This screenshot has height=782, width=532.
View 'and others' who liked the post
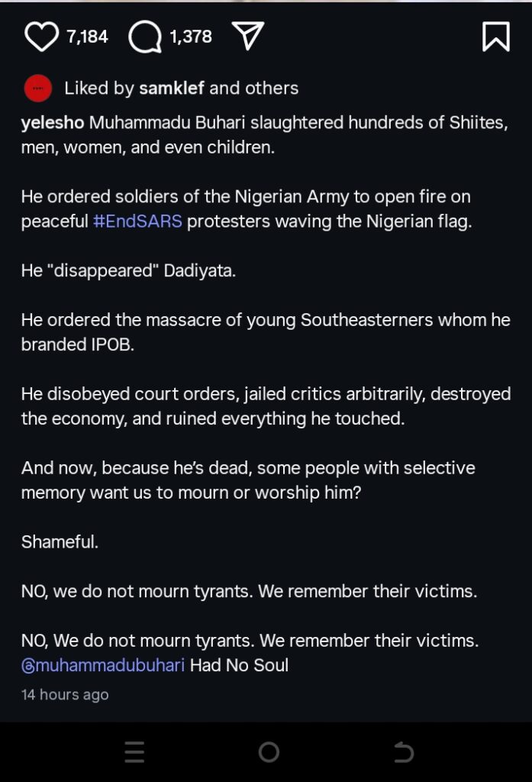(x=253, y=89)
